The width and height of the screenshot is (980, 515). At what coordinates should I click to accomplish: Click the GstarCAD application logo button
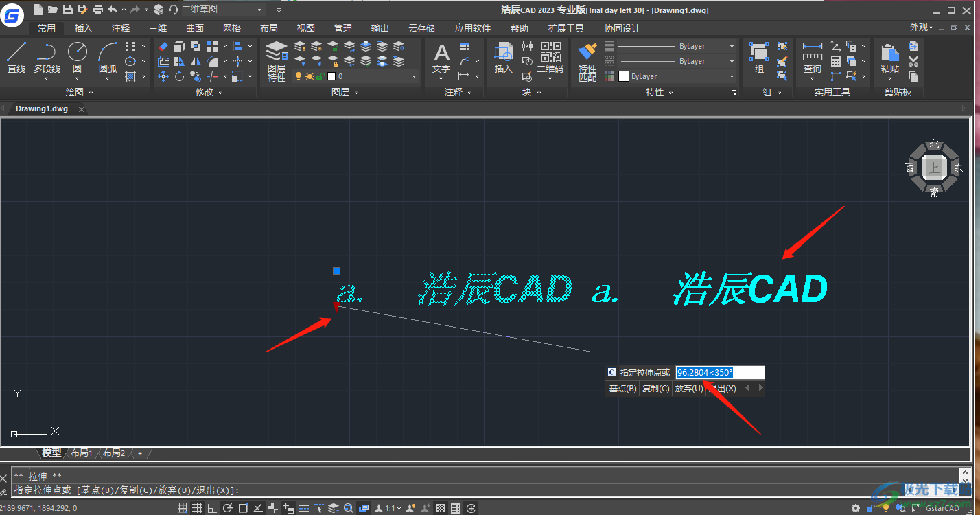[x=13, y=15]
